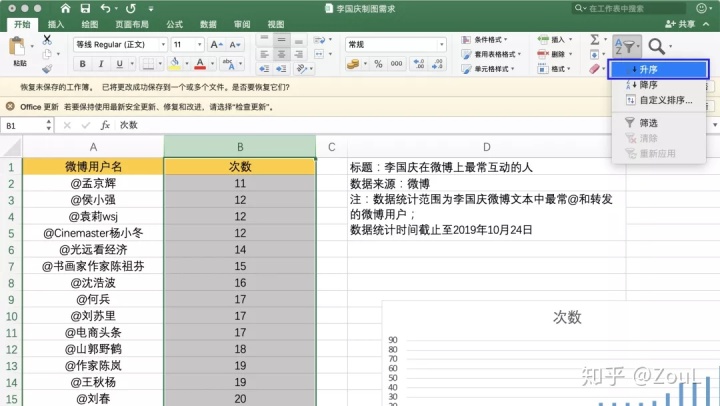Viewport: 720px width, 406px height.
Task: Increase font size with large A icon
Action: tap(216, 45)
